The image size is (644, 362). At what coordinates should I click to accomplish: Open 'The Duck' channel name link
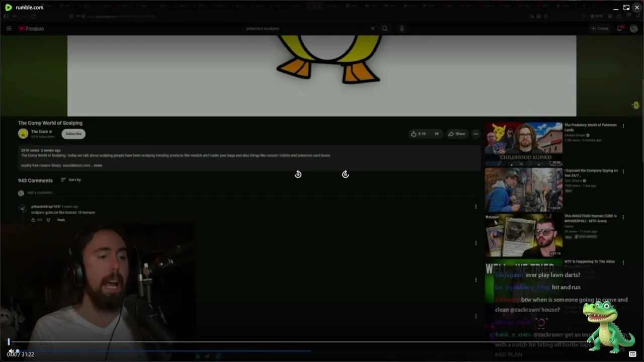pyautogui.click(x=40, y=132)
